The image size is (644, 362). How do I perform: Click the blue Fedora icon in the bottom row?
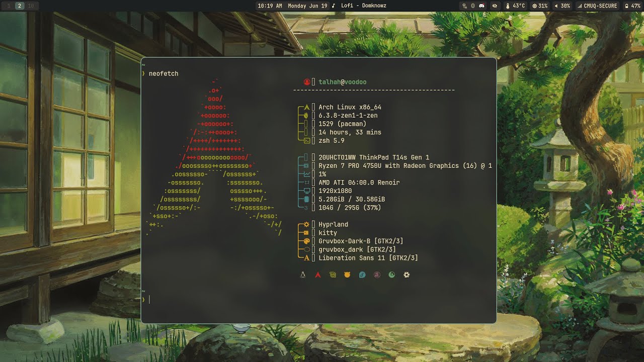coord(362,275)
